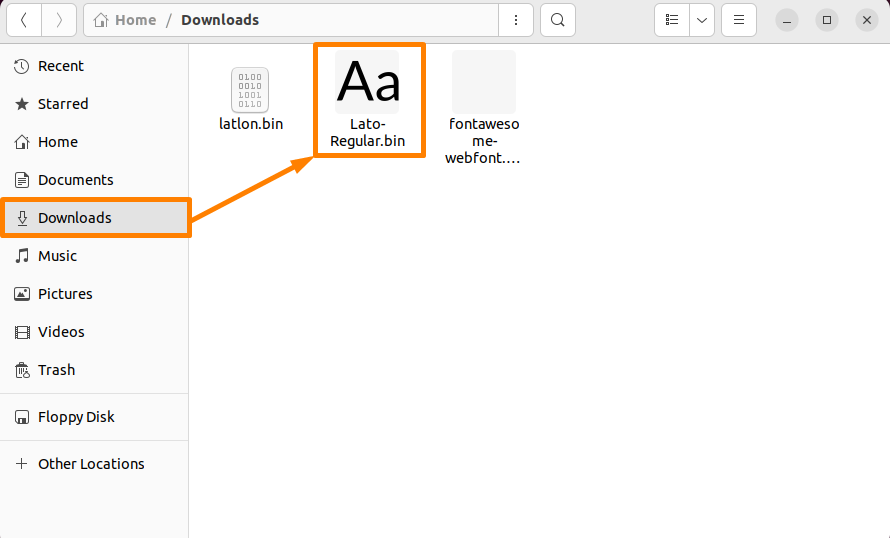Open Trash in the sidebar
The width and height of the screenshot is (890, 538).
pos(94,370)
